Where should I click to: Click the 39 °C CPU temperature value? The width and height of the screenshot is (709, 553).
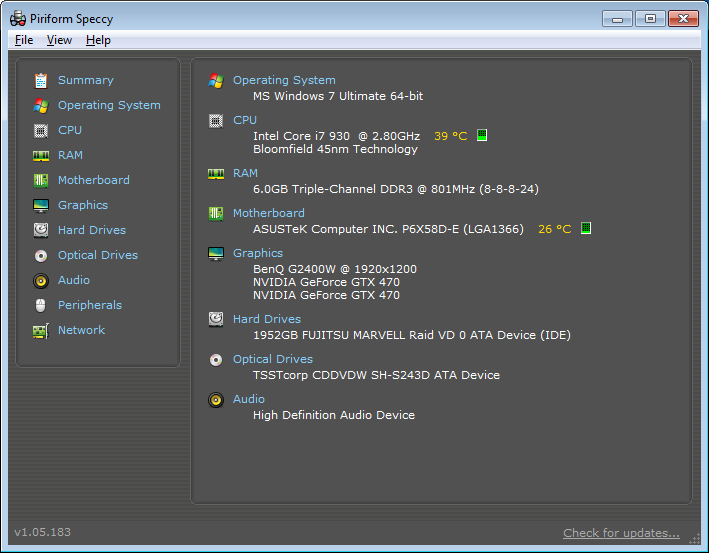450,136
